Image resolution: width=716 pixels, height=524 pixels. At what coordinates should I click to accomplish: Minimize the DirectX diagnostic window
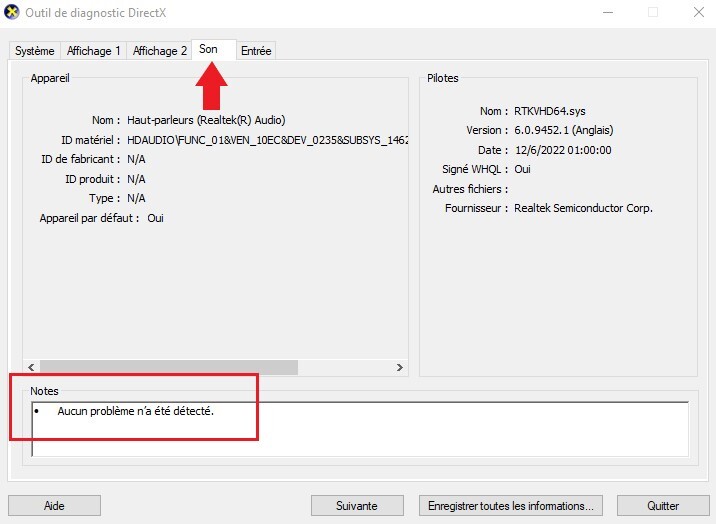tap(608, 12)
